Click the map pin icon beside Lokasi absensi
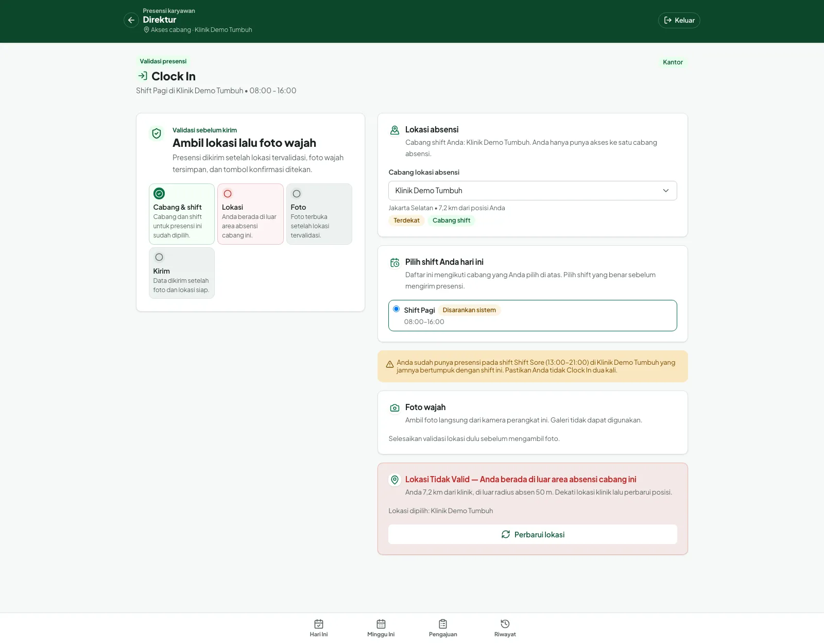This screenshot has height=644, width=824. click(x=394, y=130)
